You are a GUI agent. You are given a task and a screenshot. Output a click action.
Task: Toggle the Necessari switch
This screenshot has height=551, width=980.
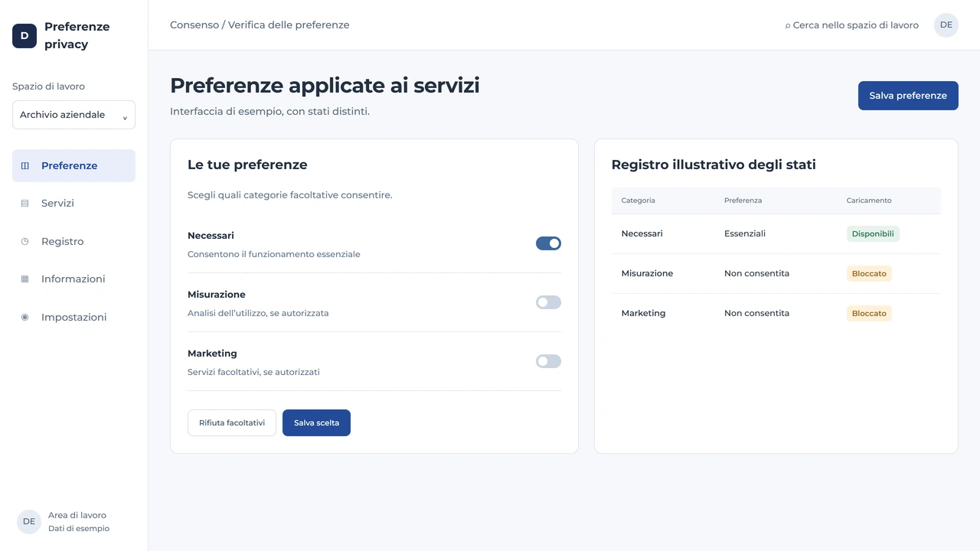(x=548, y=243)
